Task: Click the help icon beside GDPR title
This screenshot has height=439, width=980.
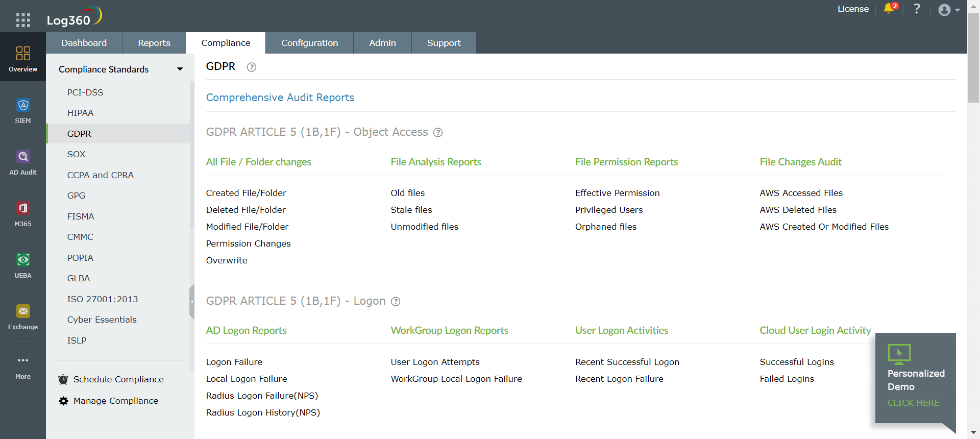Action: [x=251, y=67]
